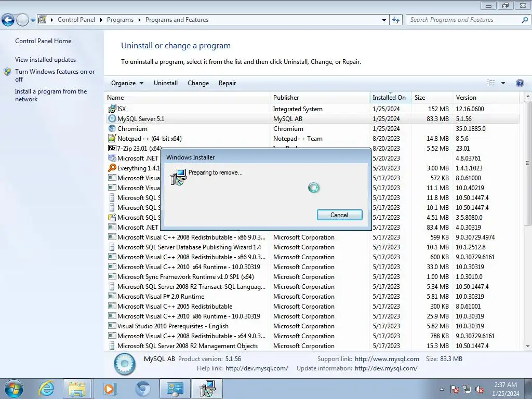Click the Action Center flag tray icon
This screenshot has height=399, width=532.
point(454,390)
